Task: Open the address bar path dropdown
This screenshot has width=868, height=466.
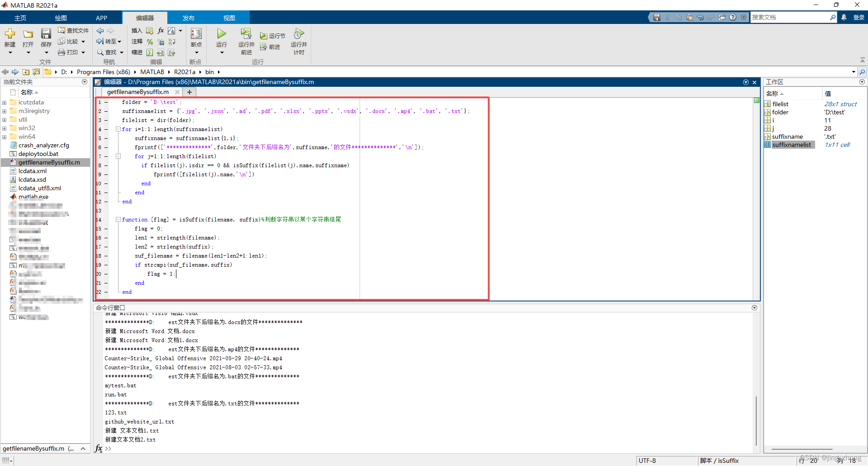Action: click(x=854, y=72)
